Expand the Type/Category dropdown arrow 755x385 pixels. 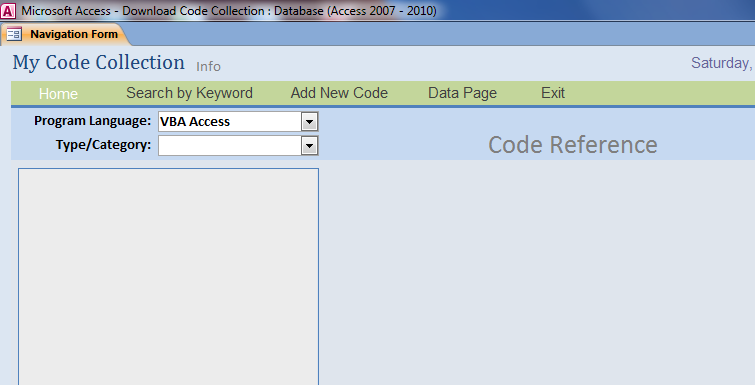pos(309,145)
